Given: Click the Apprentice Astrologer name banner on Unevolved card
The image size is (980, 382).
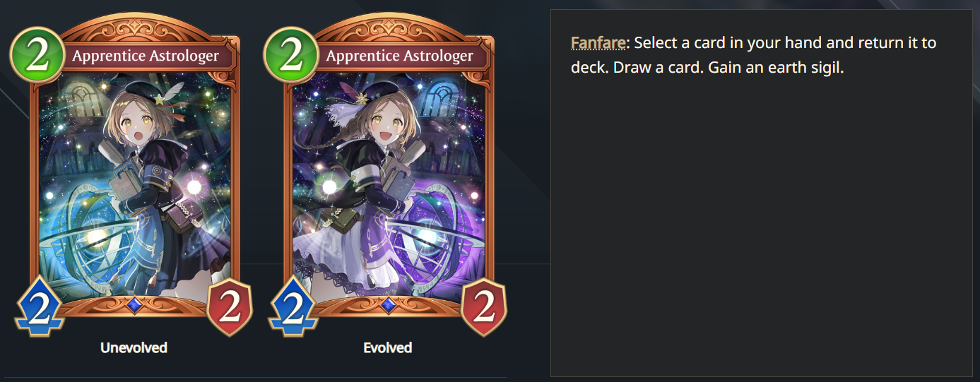Looking at the screenshot, I should pos(145,56).
